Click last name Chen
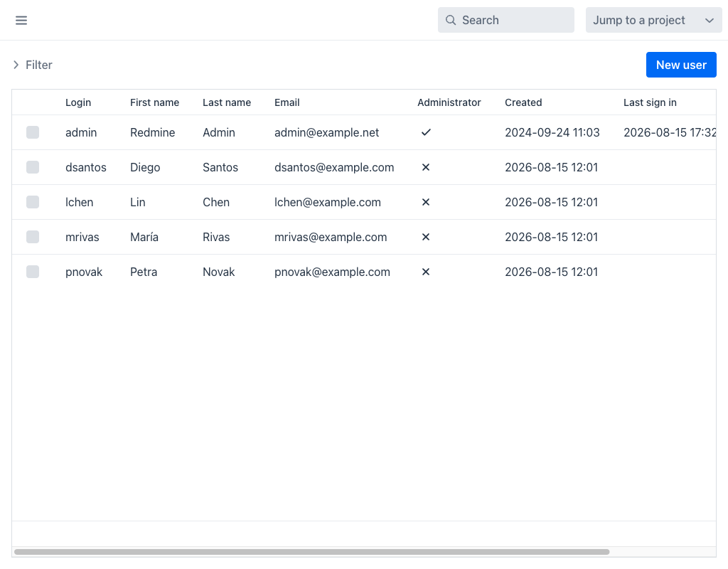Viewport: 728px width, 569px height. click(x=216, y=202)
